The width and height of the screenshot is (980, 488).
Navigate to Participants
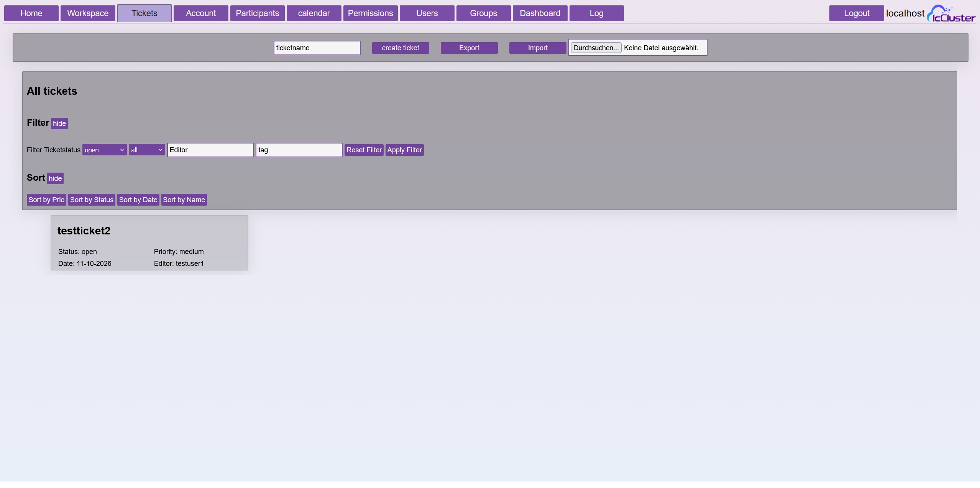[258, 13]
